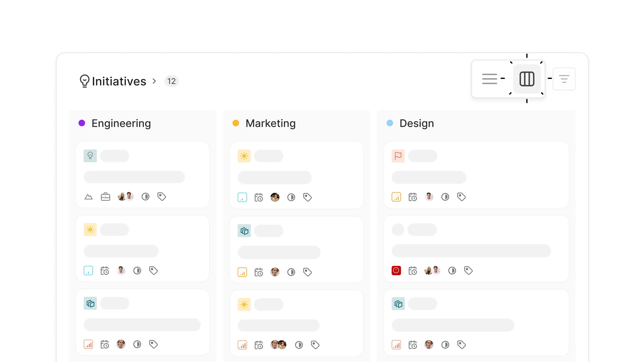The image size is (644, 362).
Task: Click the half-filled progress indicator on the Engineering card
Action: (145, 197)
